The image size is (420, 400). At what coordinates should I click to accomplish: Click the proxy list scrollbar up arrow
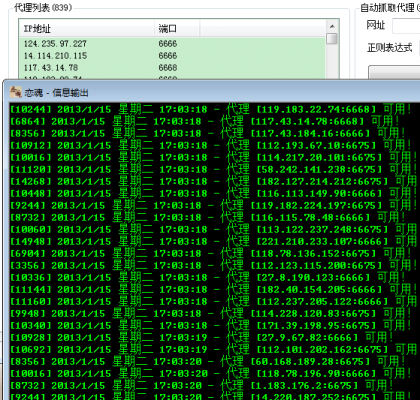tap(332, 26)
